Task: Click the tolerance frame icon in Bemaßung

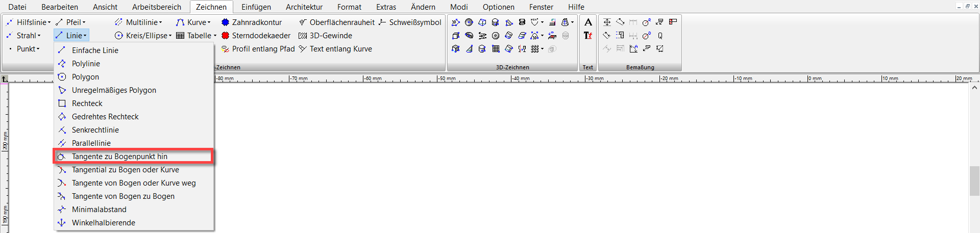Action: (x=673, y=21)
